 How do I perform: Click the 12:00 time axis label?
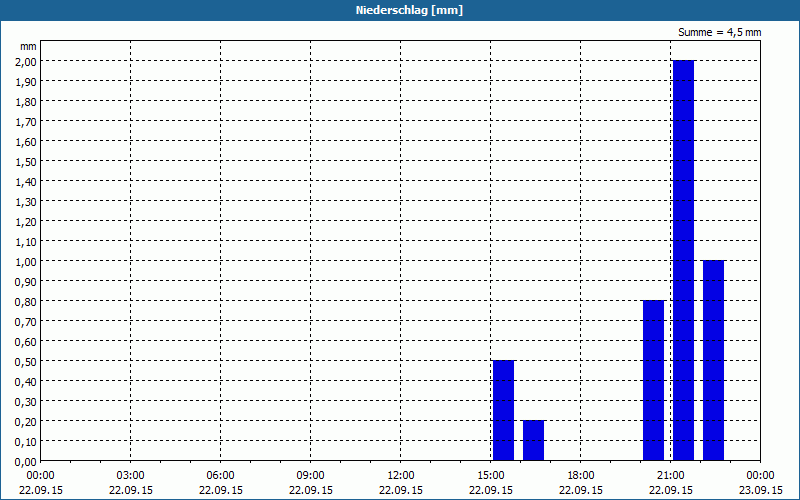(401, 476)
